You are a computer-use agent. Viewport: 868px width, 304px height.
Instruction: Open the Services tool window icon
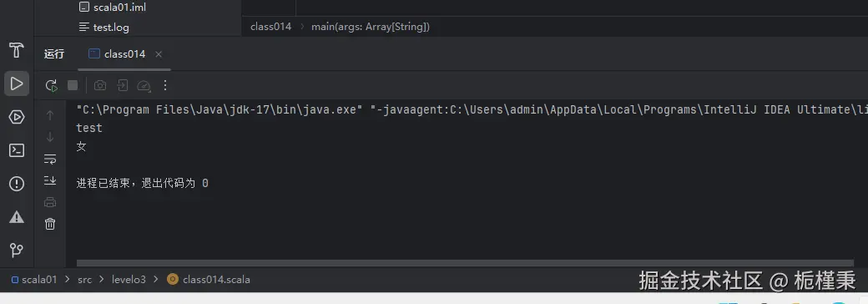[17, 118]
